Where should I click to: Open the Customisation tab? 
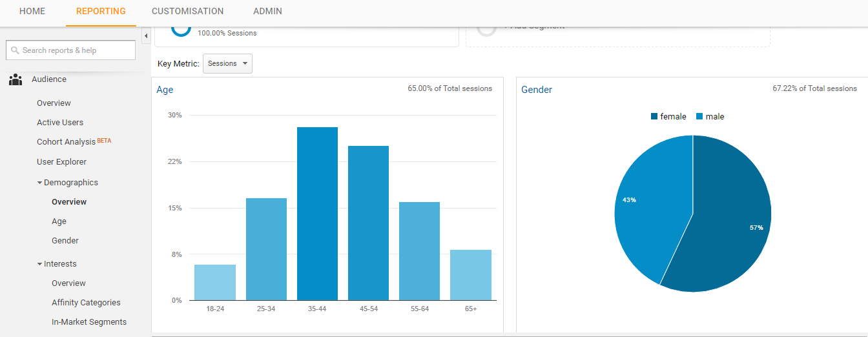point(187,12)
